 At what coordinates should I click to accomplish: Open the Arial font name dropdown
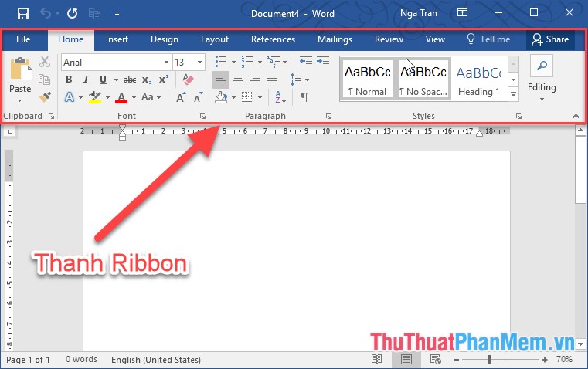point(166,63)
